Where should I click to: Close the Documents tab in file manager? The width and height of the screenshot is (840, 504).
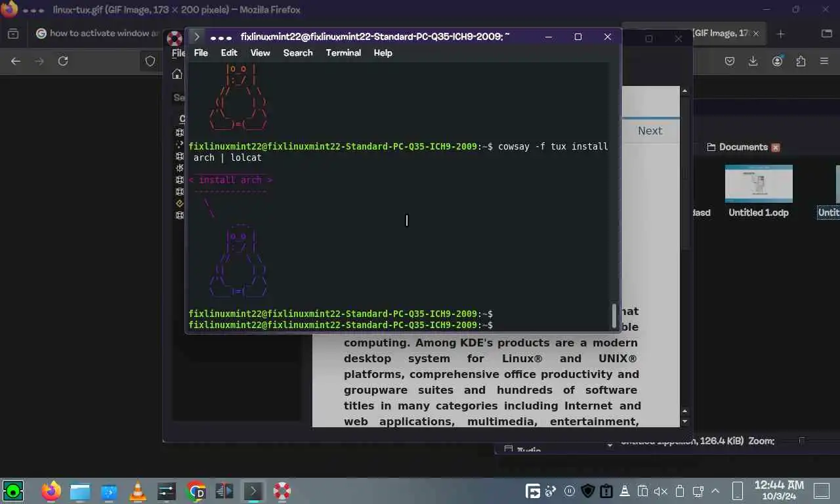pyautogui.click(x=775, y=148)
